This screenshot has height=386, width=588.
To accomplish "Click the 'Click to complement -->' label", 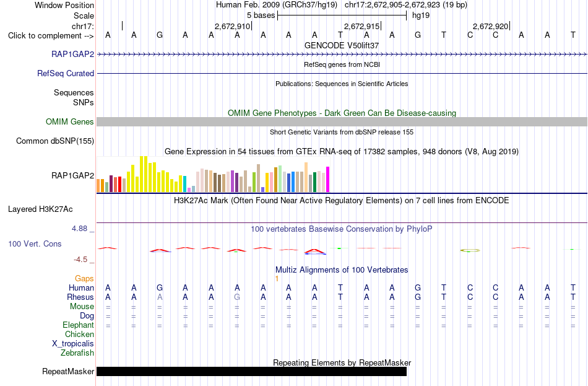I will [x=51, y=36].
